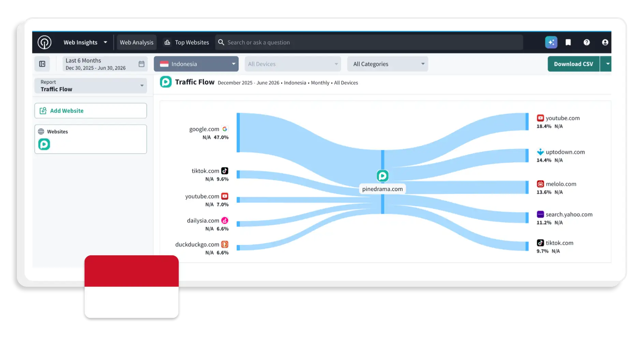Click the melolo.com destination label
Image resolution: width=644 pixels, height=340 pixels.
pos(561,184)
